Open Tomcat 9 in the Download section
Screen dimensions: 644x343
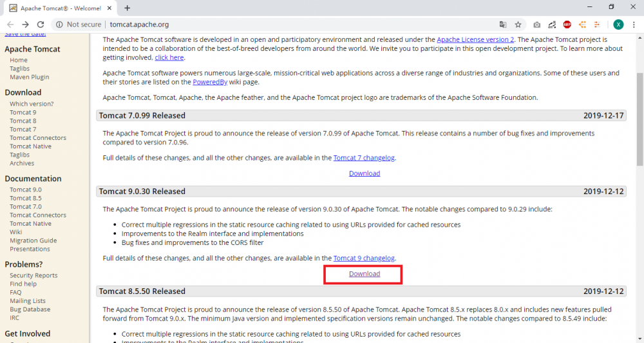(x=23, y=112)
